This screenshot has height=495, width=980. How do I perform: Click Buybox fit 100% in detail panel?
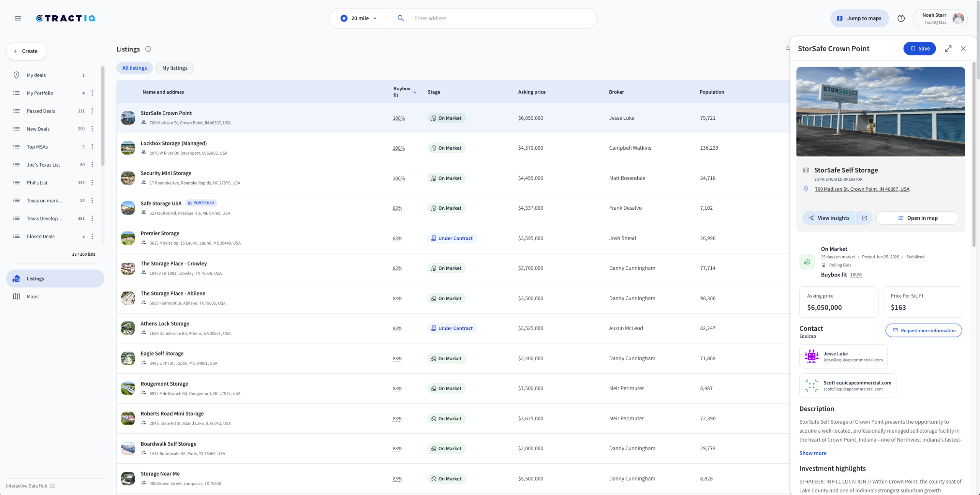click(856, 274)
